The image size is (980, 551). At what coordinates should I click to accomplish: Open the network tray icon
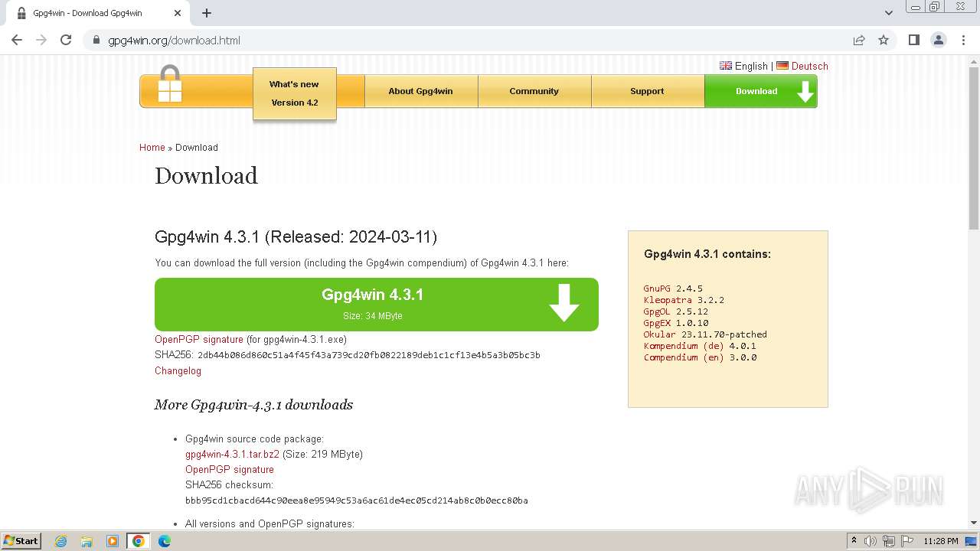(889, 541)
